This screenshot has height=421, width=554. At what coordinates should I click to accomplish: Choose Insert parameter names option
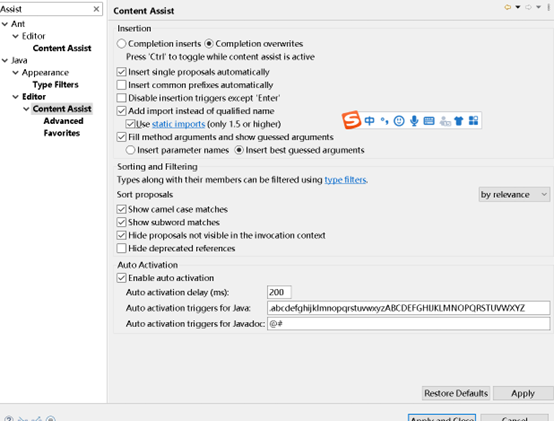click(130, 150)
